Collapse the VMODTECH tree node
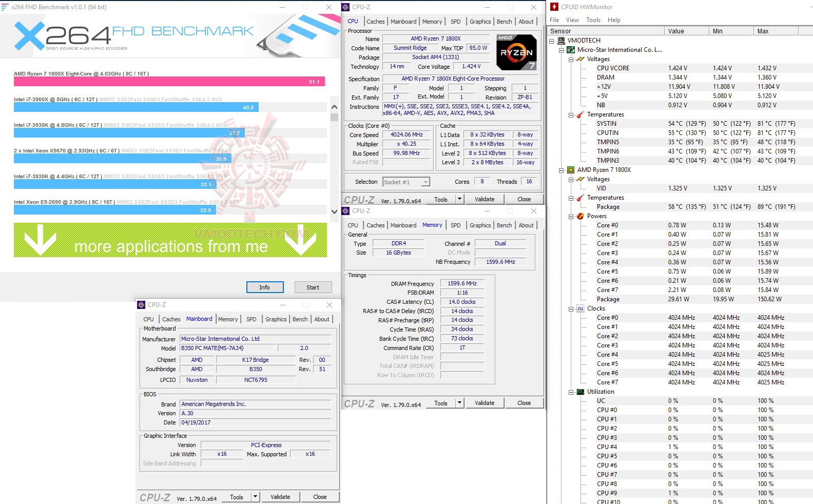The width and height of the screenshot is (813, 504). pos(552,41)
